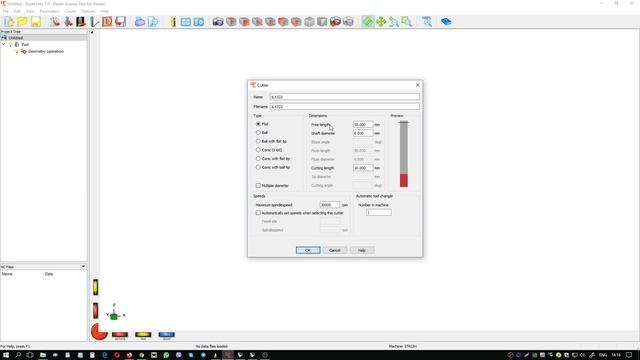
Task: Click the blue split-window layout icon
Action: pyautogui.click(x=186, y=22)
